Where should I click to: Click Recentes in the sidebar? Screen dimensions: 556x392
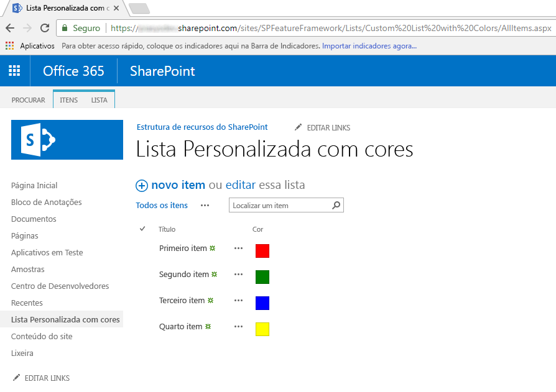pyautogui.click(x=27, y=303)
